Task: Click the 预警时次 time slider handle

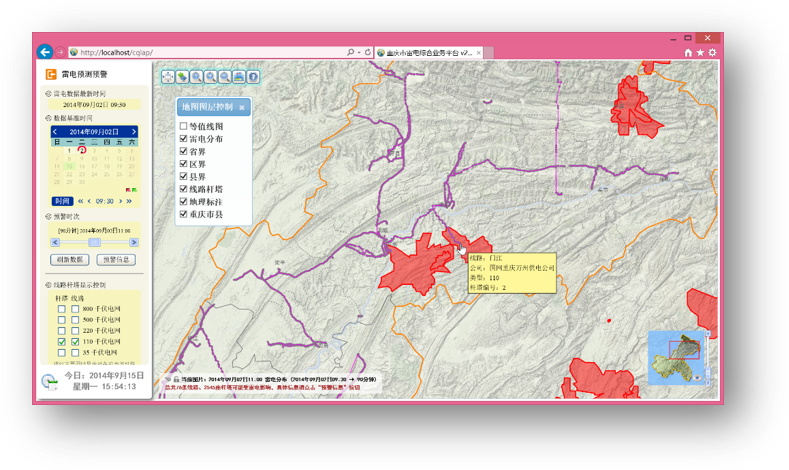Action: 94,242
